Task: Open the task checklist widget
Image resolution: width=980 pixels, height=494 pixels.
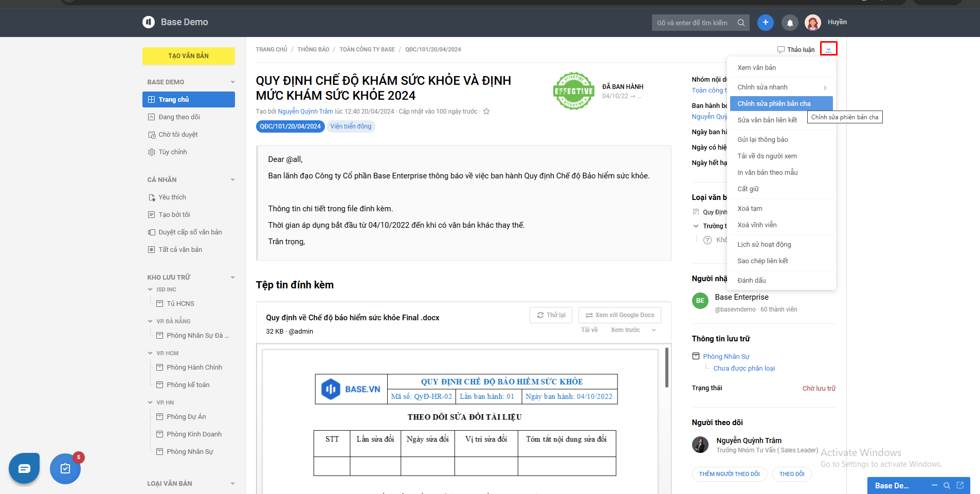Action: coord(65,468)
